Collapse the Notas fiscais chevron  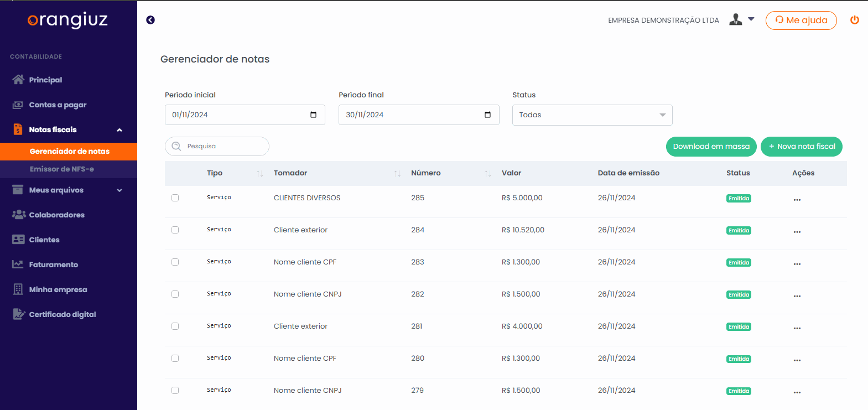pyautogui.click(x=119, y=130)
